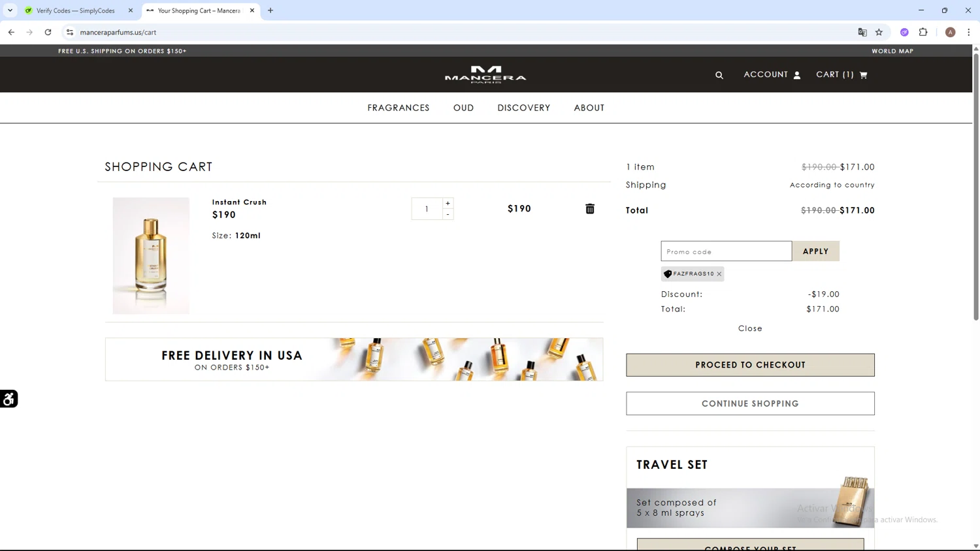Click the WORLD MAP link
The width and height of the screenshot is (980, 551).
[x=892, y=51]
